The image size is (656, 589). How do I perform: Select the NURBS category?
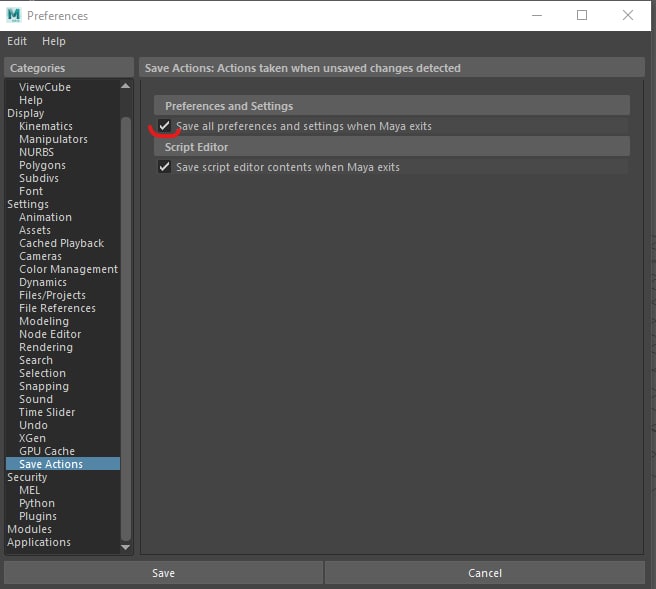pyautogui.click(x=36, y=152)
